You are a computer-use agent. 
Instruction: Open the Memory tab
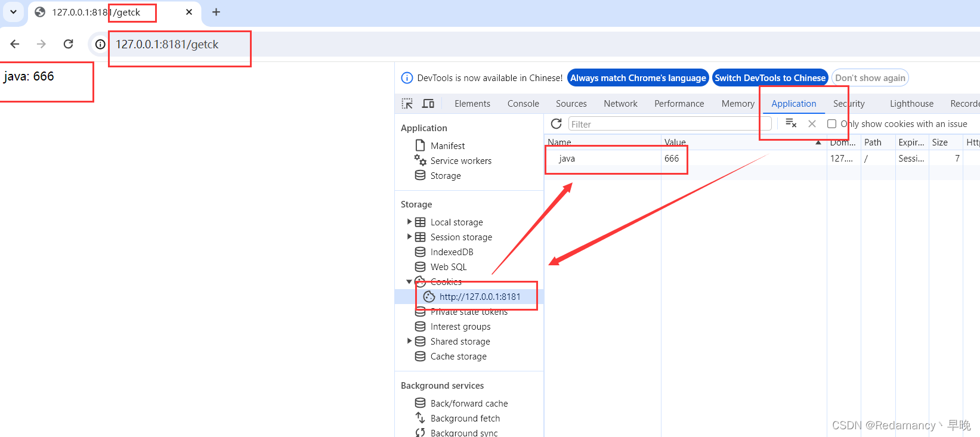pyautogui.click(x=738, y=104)
